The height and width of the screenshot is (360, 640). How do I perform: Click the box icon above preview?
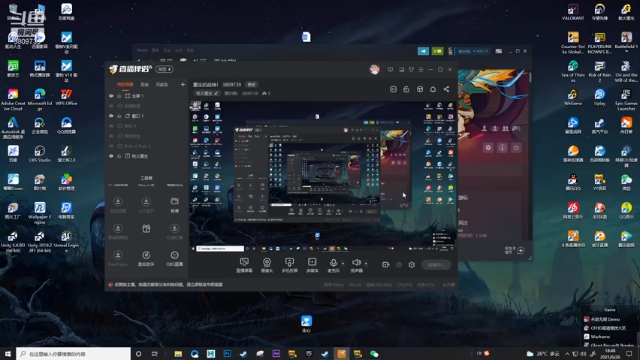(x=420, y=89)
